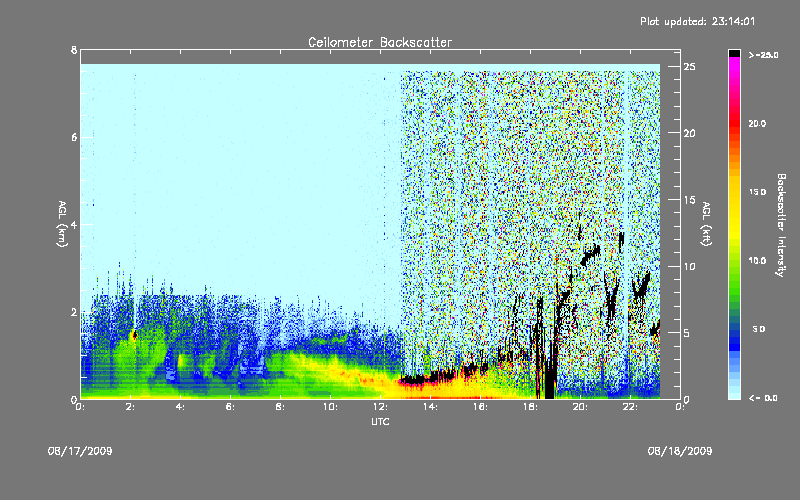Click the yellow band near 15.0 on colorbar
Viewport: 800px width, 500px height.
coord(734,192)
